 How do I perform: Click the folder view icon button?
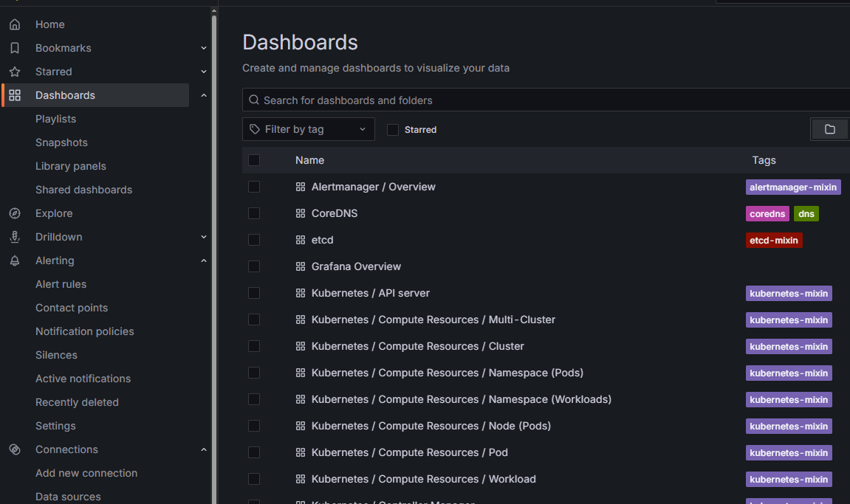[x=830, y=129]
